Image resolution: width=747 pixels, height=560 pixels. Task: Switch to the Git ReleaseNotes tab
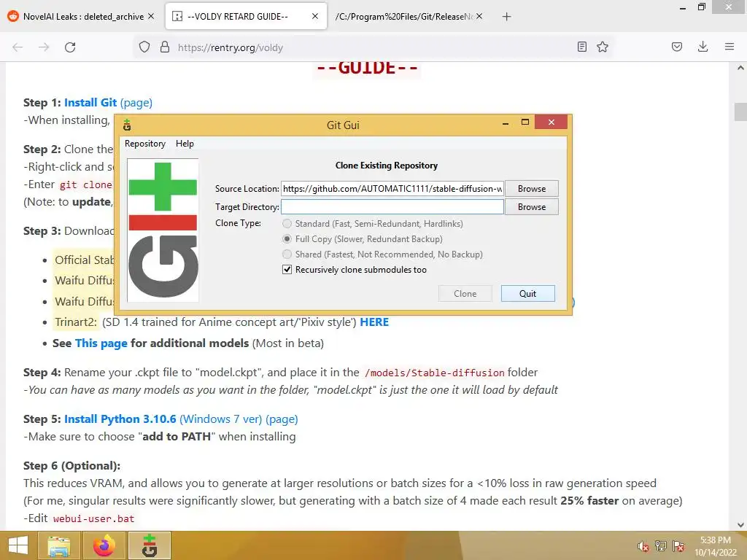coord(409,16)
